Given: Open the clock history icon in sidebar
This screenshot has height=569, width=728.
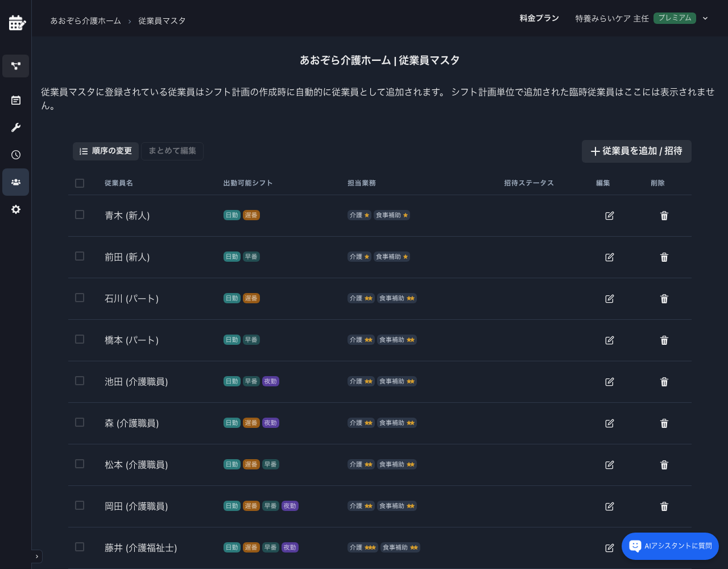Looking at the screenshot, I should point(15,155).
